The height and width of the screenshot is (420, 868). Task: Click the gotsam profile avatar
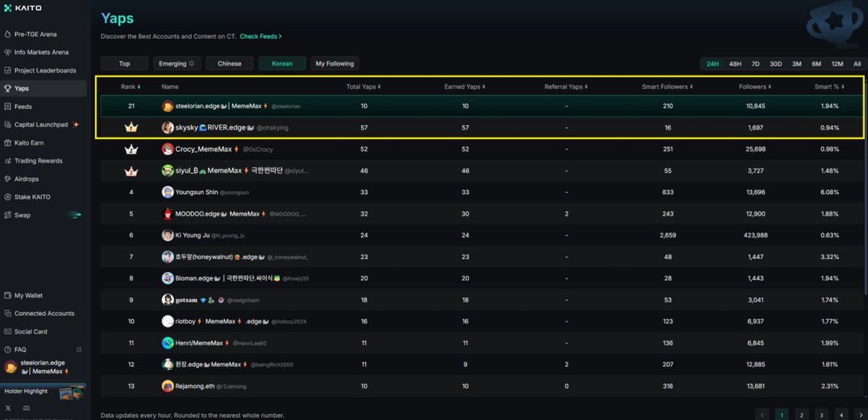pyautogui.click(x=168, y=299)
